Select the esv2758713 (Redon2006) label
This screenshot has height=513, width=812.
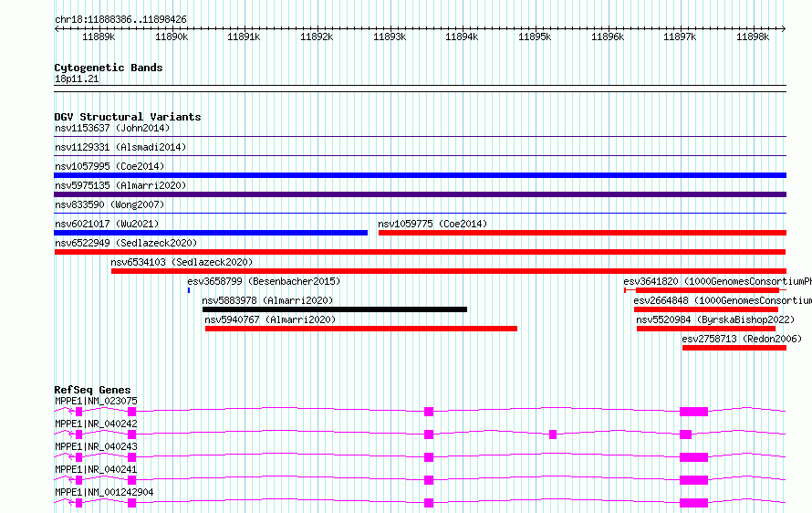pyautogui.click(x=742, y=339)
